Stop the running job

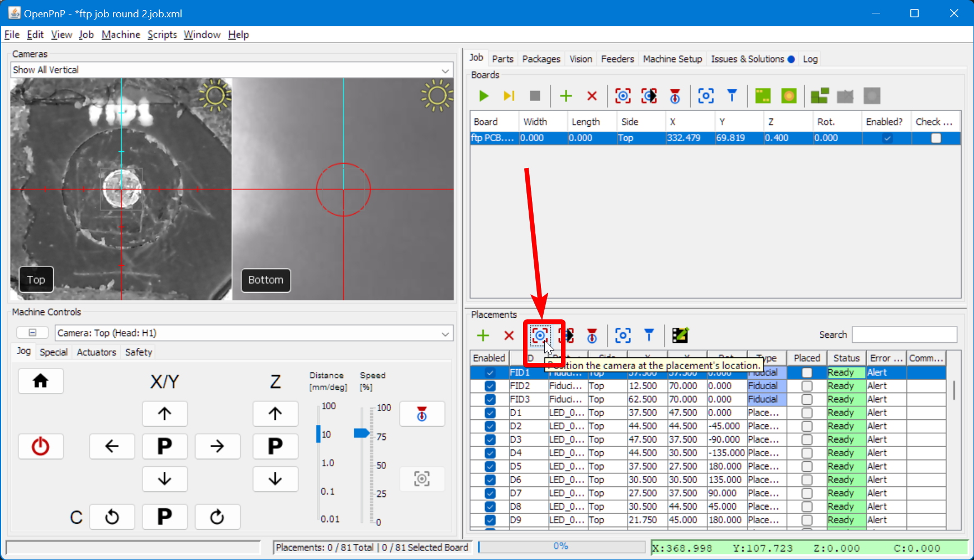[x=534, y=95]
